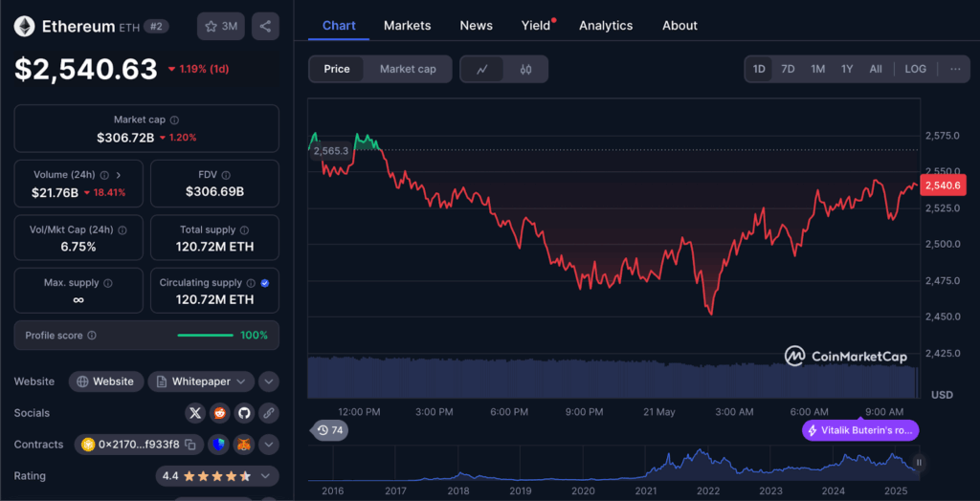Open the Analytics tab
The height and width of the screenshot is (501, 980).
pos(606,26)
